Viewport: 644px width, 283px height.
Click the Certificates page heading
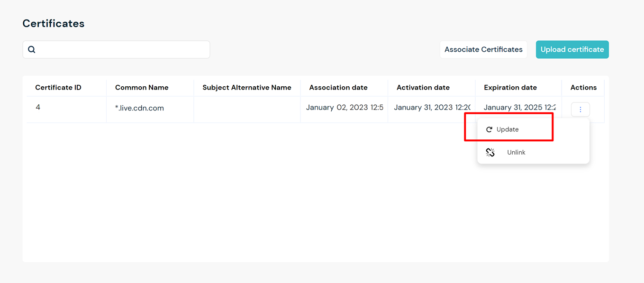(54, 23)
